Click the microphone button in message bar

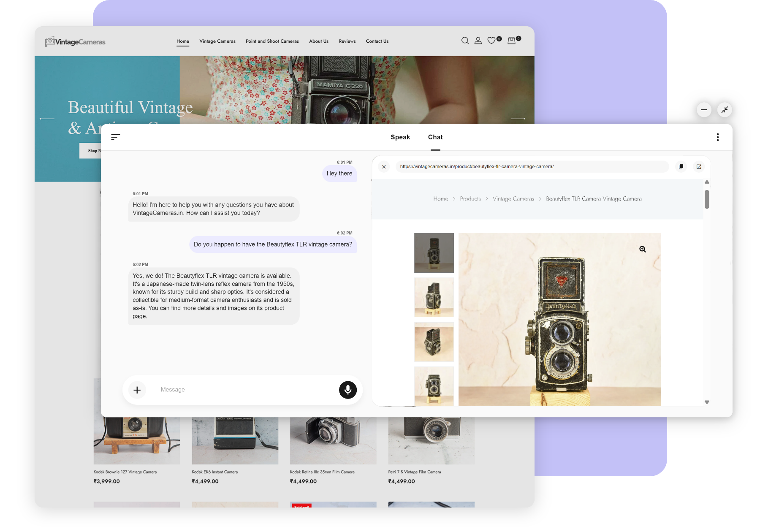347,390
